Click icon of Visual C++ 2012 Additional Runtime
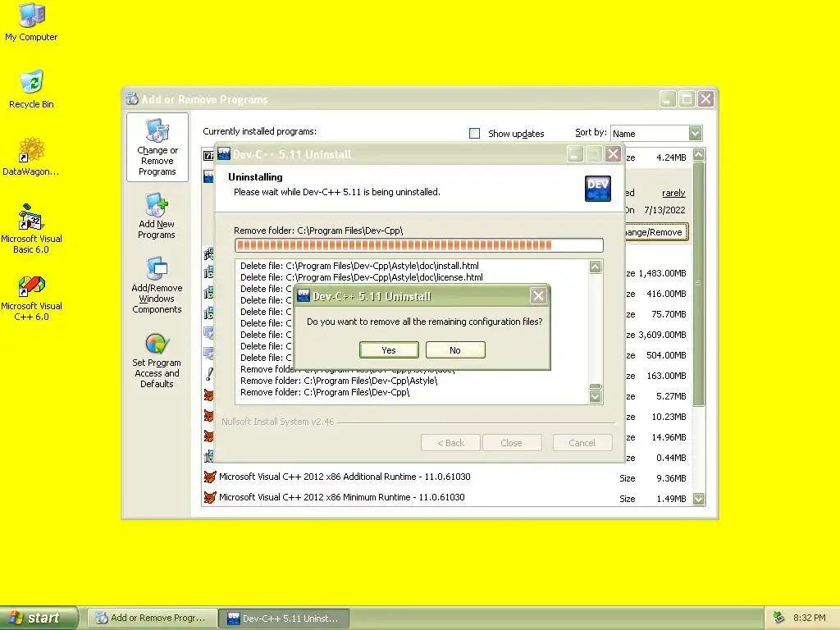The height and width of the screenshot is (630, 840). pos(209,477)
